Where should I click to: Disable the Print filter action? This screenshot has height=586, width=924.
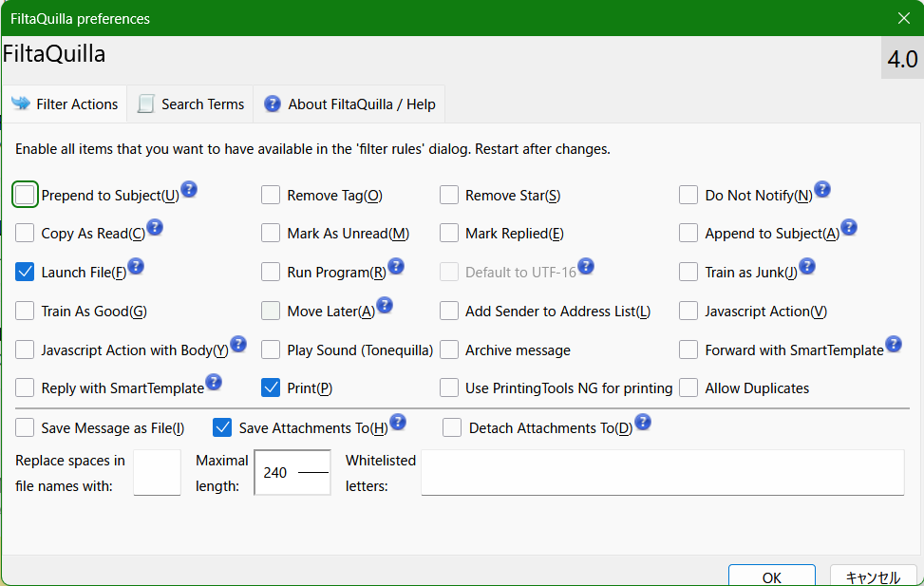(x=271, y=388)
